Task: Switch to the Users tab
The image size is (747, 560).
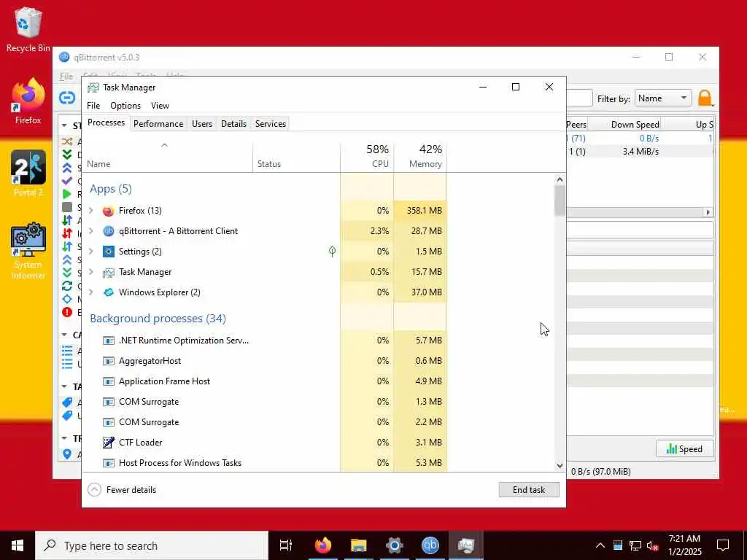Action: coord(202,124)
